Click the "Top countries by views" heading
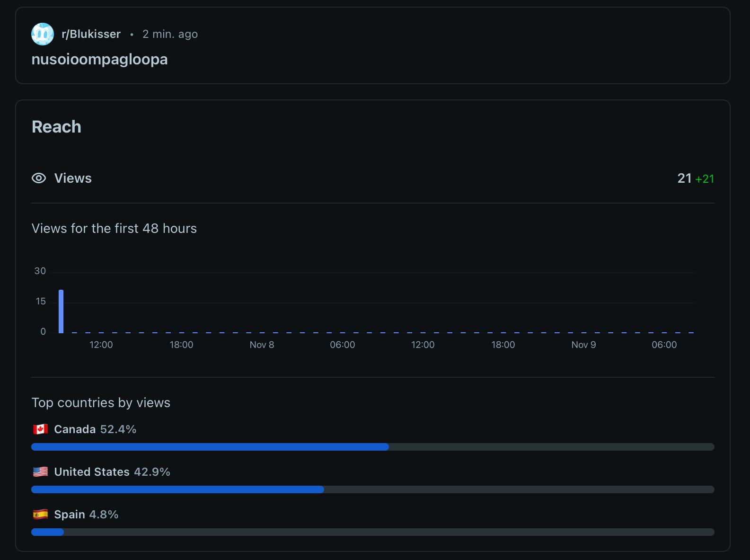The height and width of the screenshot is (560, 750). coord(101,403)
